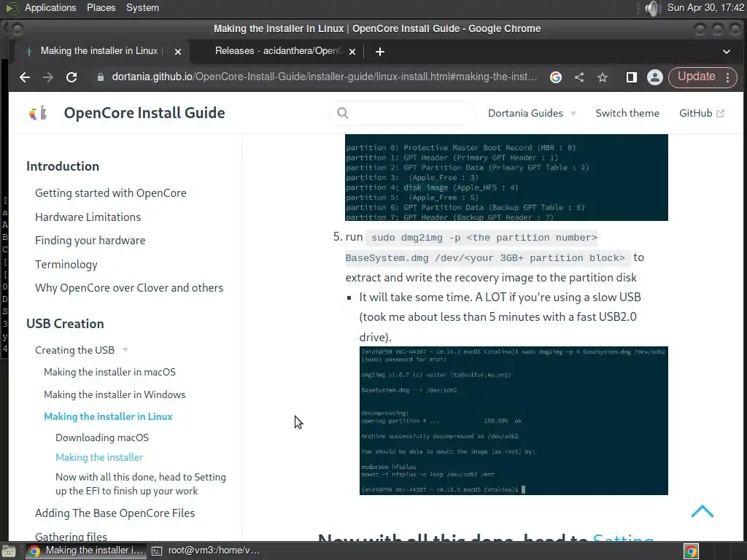747x560 pixels.
Task: Click the date and time clock
Action: [x=705, y=8]
